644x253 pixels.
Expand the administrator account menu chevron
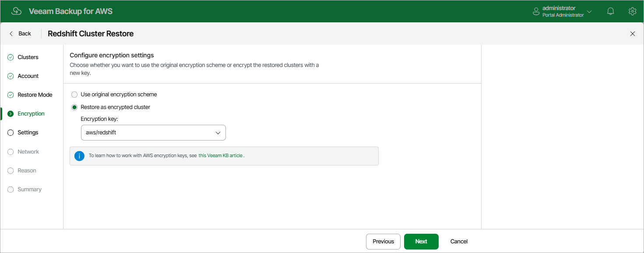click(589, 12)
